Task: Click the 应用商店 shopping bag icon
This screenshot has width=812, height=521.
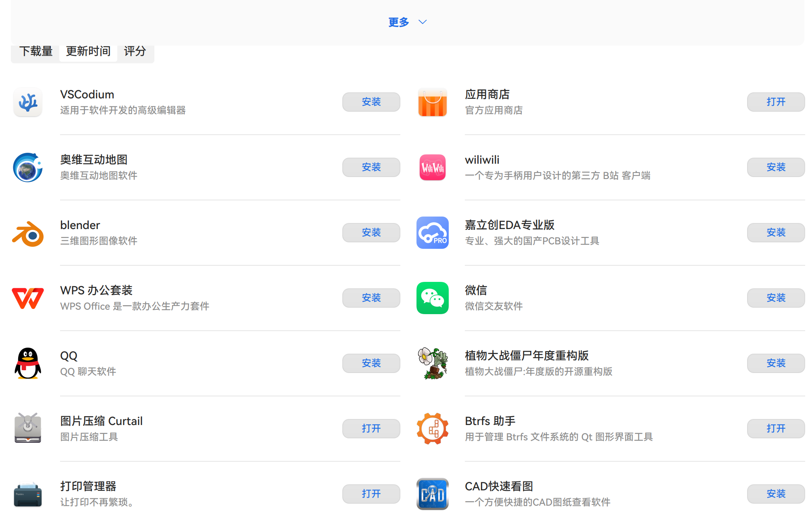Action: [432, 102]
